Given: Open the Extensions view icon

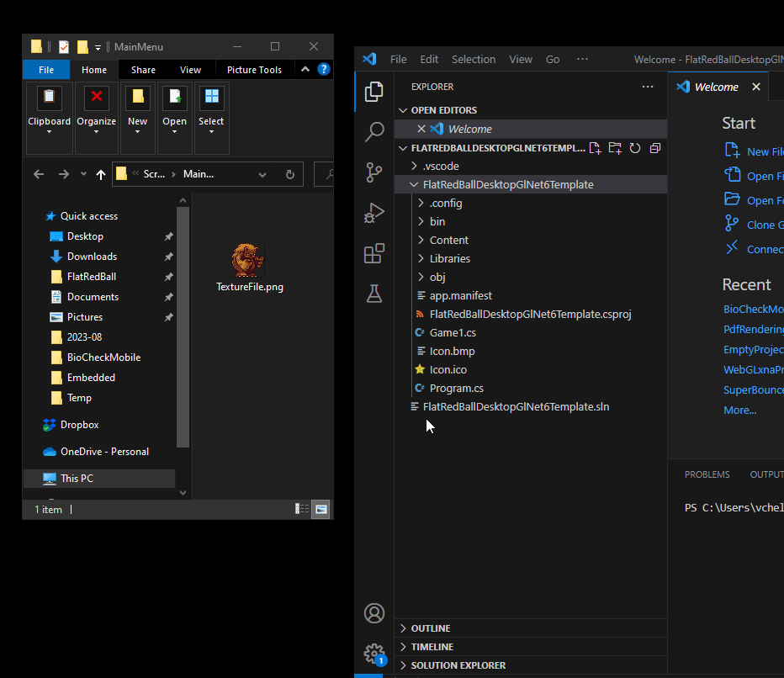Looking at the screenshot, I should click(374, 253).
